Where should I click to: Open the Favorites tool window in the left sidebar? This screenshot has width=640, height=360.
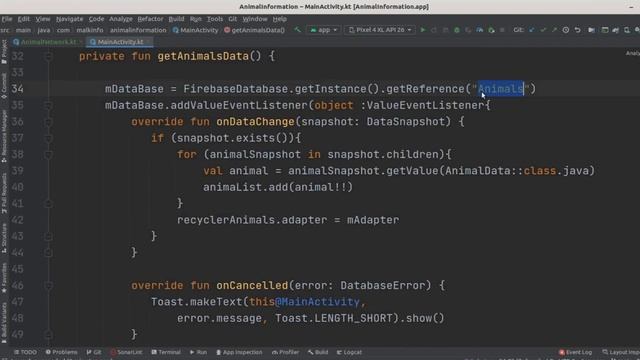[x=4, y=278]
